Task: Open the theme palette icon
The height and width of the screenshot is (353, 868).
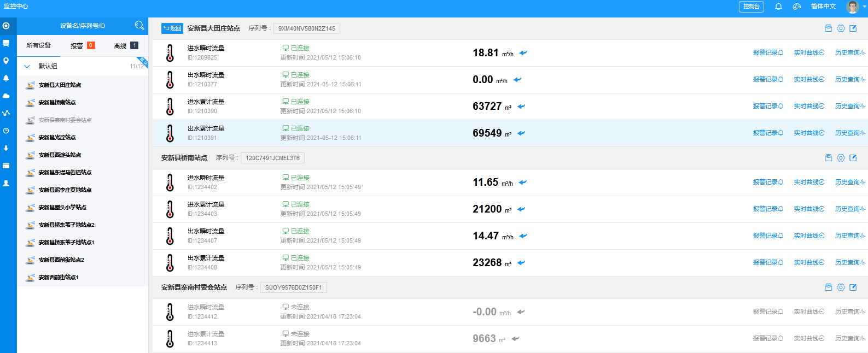Action: coord(797,7)
